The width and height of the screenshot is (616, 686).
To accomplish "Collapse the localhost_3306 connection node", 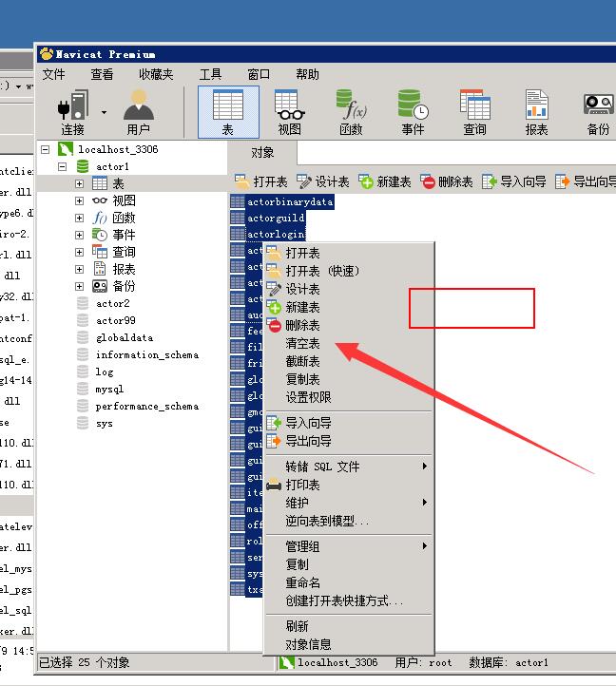I will tap(45, 149).
